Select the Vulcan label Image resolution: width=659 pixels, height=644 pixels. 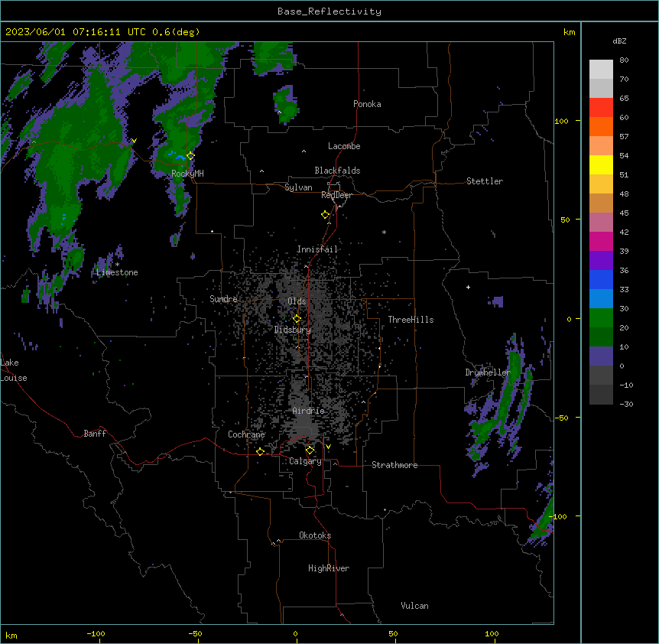[x=414, y=606]
